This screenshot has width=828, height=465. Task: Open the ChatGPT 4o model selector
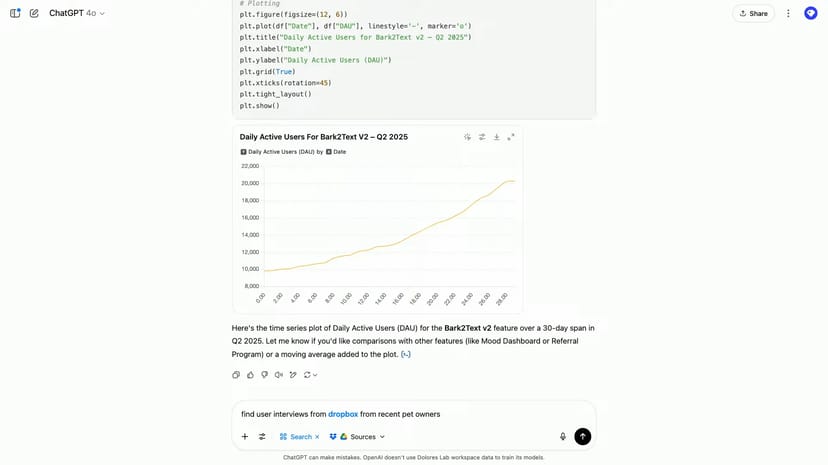[77, 13]
